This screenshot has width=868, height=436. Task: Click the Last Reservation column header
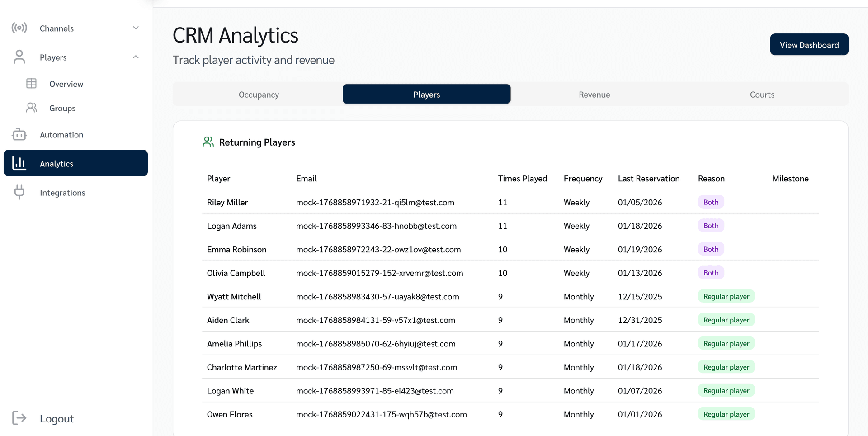point(649,178)
